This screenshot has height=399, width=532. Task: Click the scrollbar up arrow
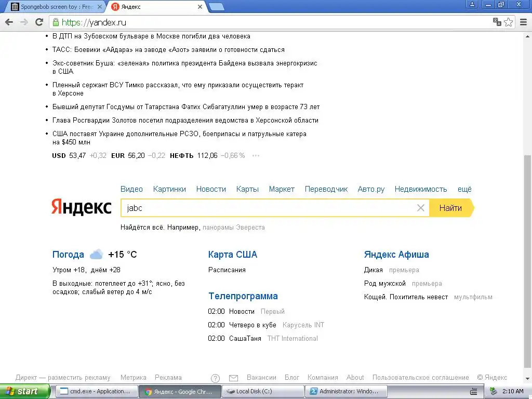528,36
